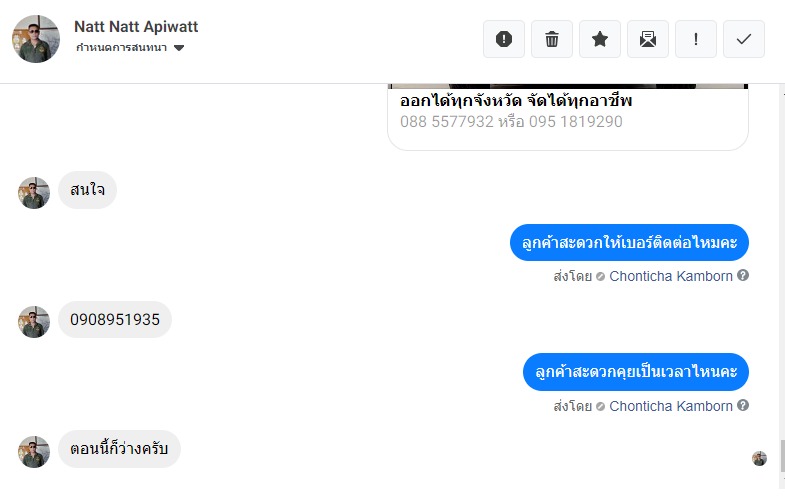Click help icon beside second Chonticha Kamborn
This screenshot has width=785, height=501.
pyautogui.click(x=743, y=405)
